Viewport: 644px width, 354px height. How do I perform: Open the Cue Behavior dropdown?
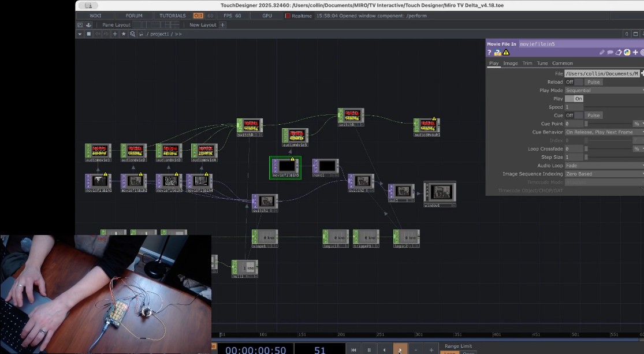tap(604, 132)
